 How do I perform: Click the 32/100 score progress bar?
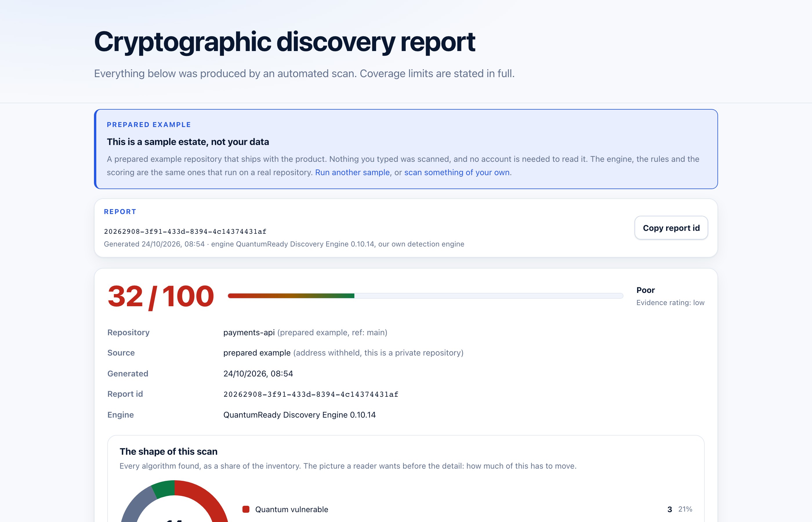tap(425, 296)
